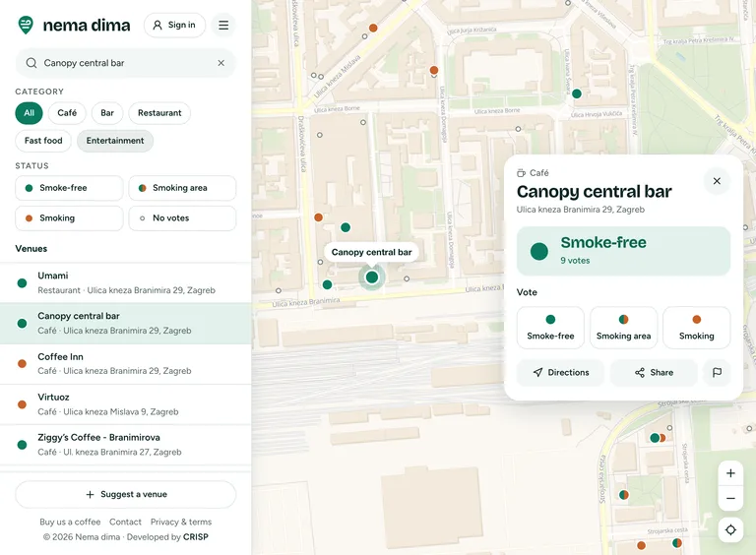Open the Virtuoz venue entry

pyautogui.click(x=125, y=404)
